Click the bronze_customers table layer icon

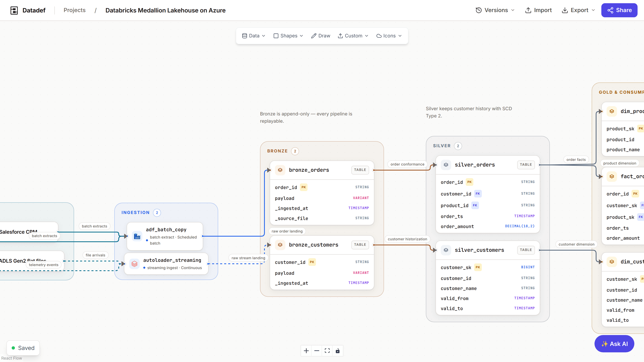280,245
